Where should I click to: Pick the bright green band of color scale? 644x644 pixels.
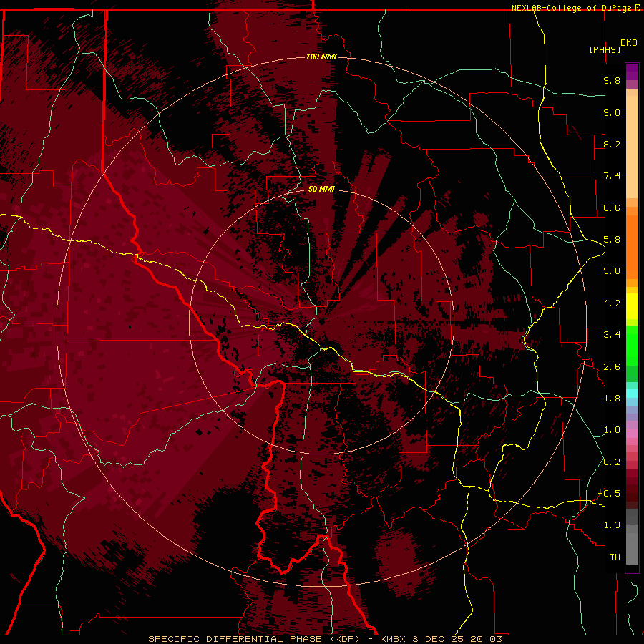(632, 345)
